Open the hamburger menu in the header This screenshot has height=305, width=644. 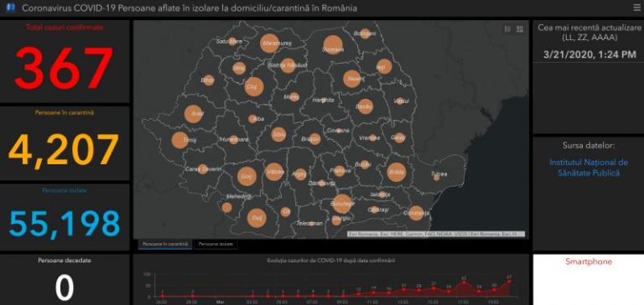[x=636, y=8]
